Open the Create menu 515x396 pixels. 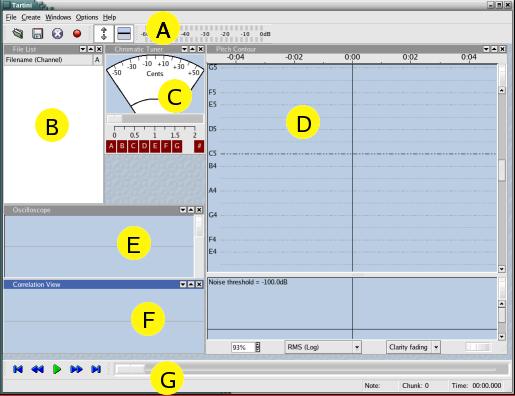tap(31, 17)
